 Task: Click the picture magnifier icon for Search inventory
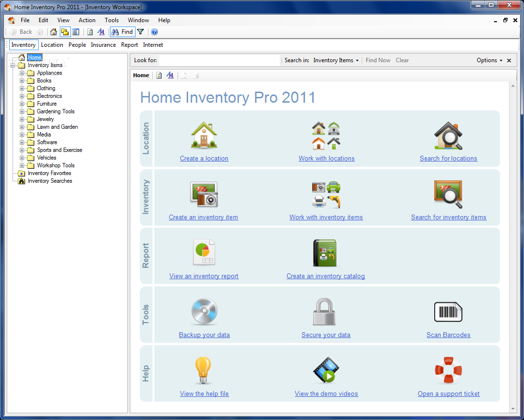pyautogui.click(x=448, y=194)
